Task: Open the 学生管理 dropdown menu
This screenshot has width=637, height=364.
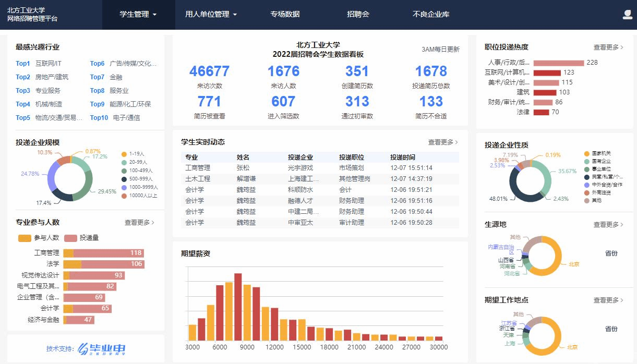Action: click(x=138, y=15)
